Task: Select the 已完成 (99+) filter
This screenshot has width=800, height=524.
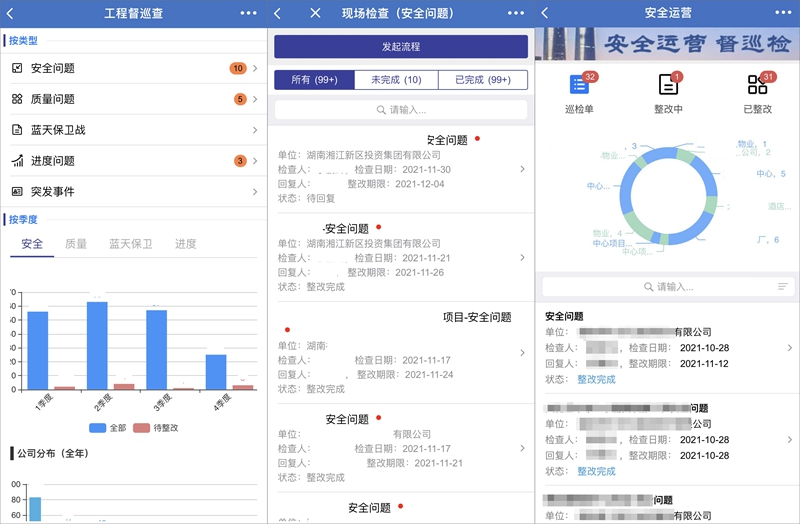Action: click(483, 80)
